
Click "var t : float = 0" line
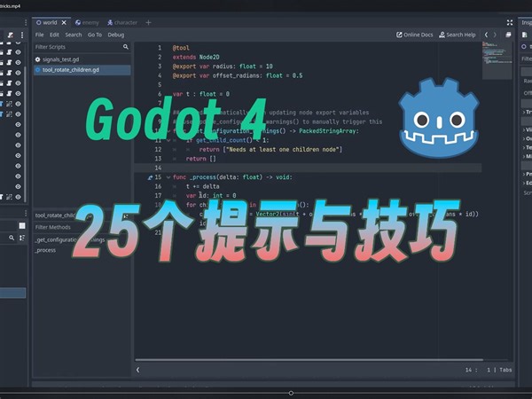(x=201, y=94)
